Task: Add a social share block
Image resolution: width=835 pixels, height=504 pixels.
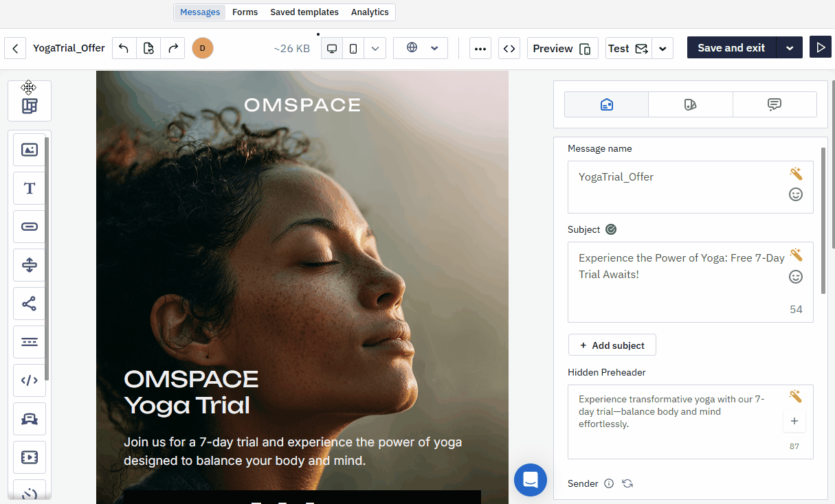Action: point(30,303)
